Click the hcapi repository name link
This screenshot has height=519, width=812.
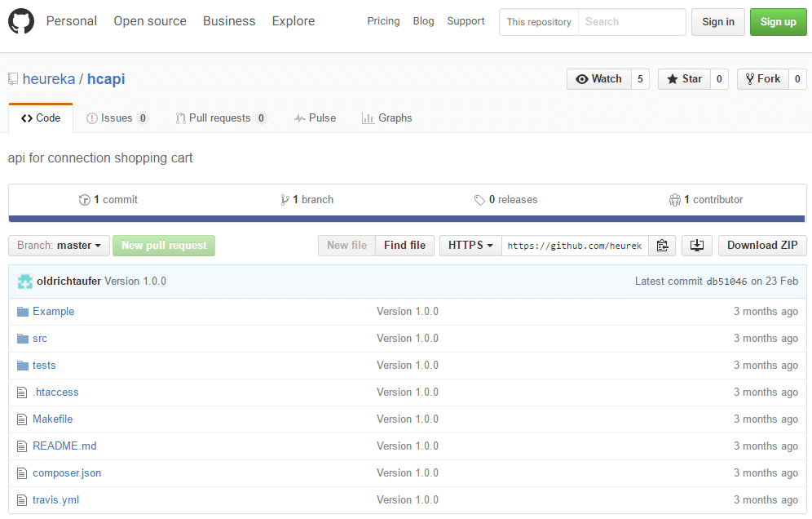(x=106, y=79)
